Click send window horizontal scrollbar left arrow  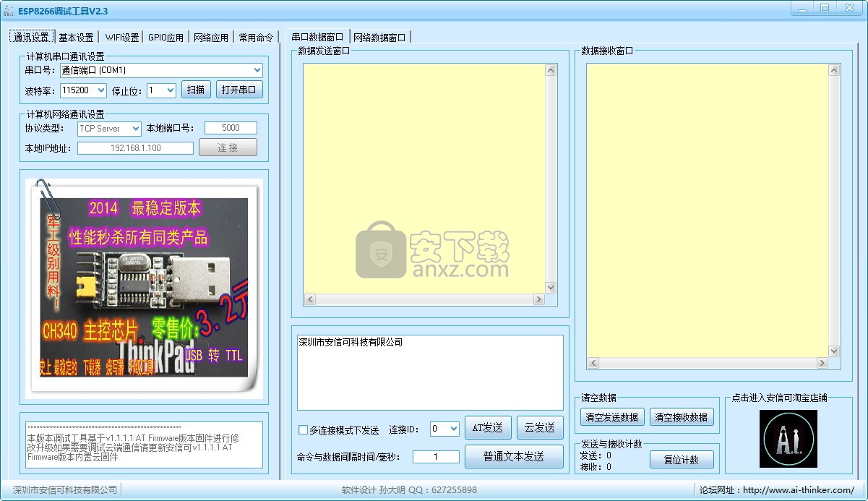(x=310, y=299)
